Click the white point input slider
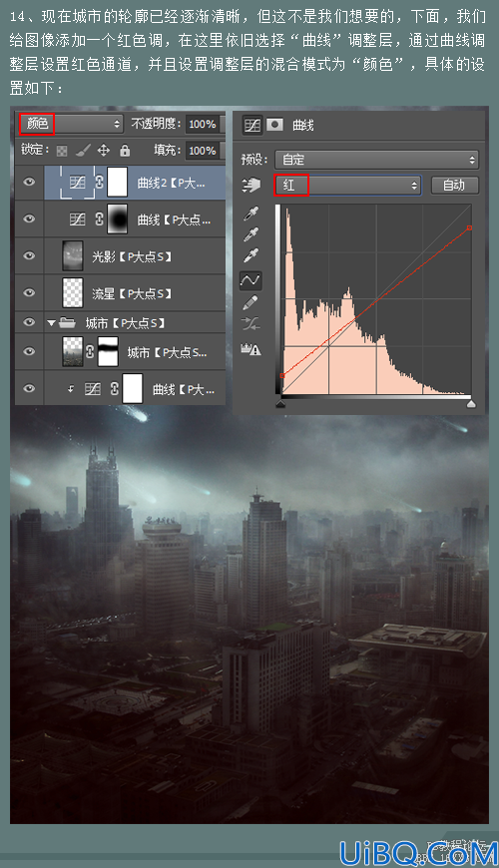 (x=471, y=405)
